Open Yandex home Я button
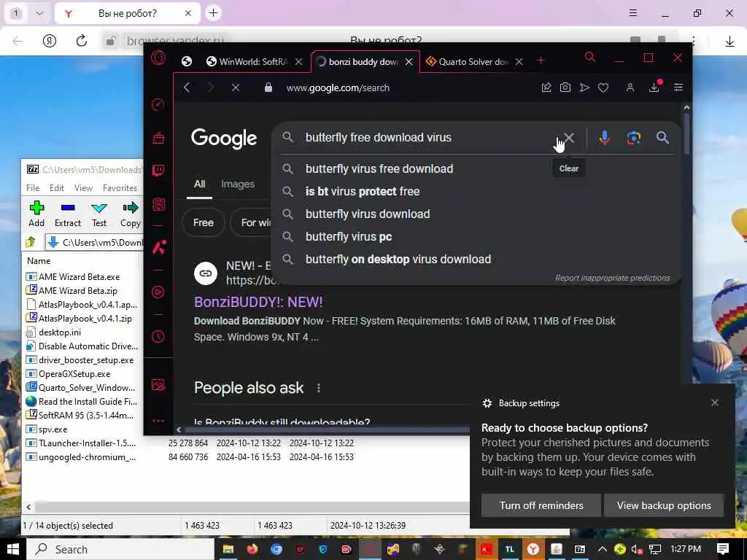This screenshot has width=747, height=560. (50, 41)
